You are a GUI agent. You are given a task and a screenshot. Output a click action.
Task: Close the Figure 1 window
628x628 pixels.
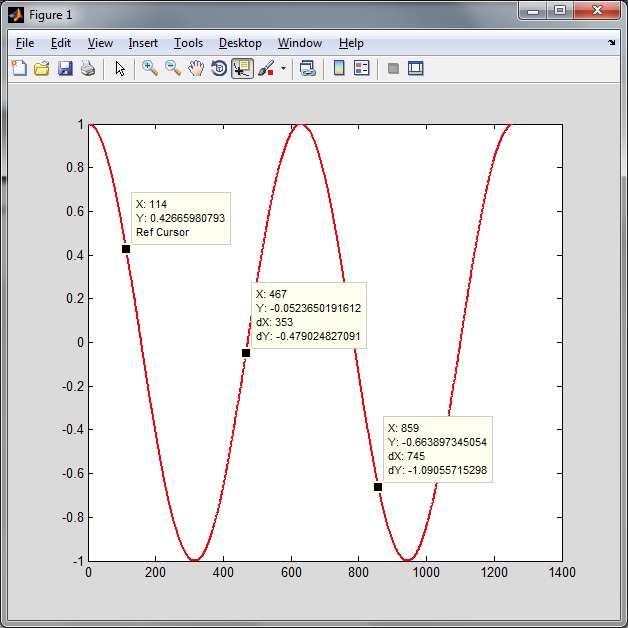(x=597, y=11)
